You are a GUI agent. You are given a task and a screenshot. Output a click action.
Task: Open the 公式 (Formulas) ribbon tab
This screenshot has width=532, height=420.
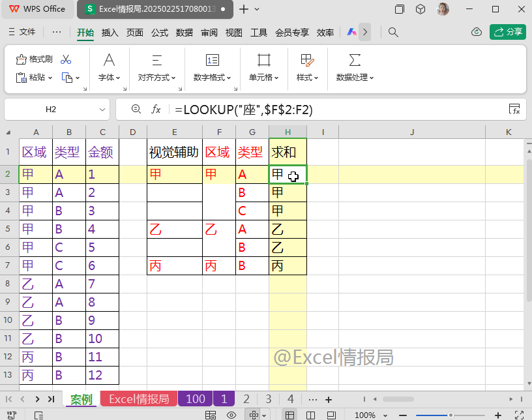click(160, 32)
